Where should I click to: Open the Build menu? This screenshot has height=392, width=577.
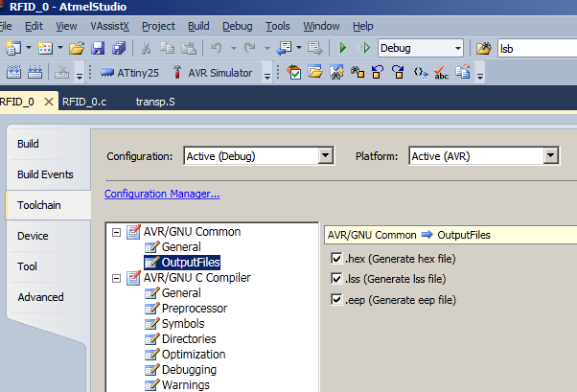198,26
